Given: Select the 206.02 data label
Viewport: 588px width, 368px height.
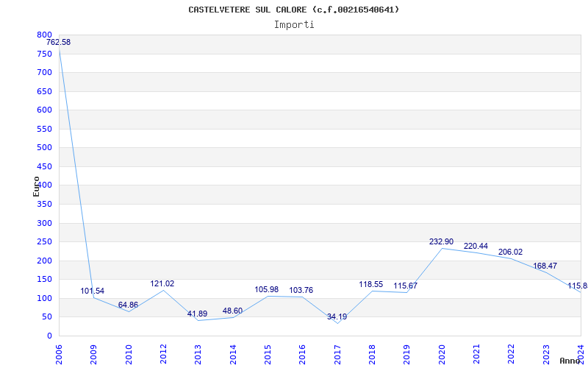Looking at the screenshot, I should pos(510,252).
